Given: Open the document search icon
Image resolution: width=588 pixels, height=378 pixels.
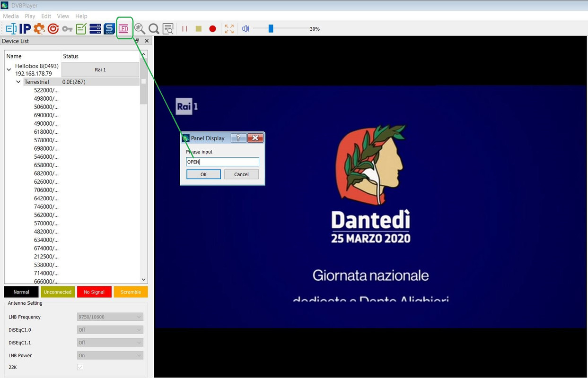Looking at the screenshot, I should (x=168, y=29).
